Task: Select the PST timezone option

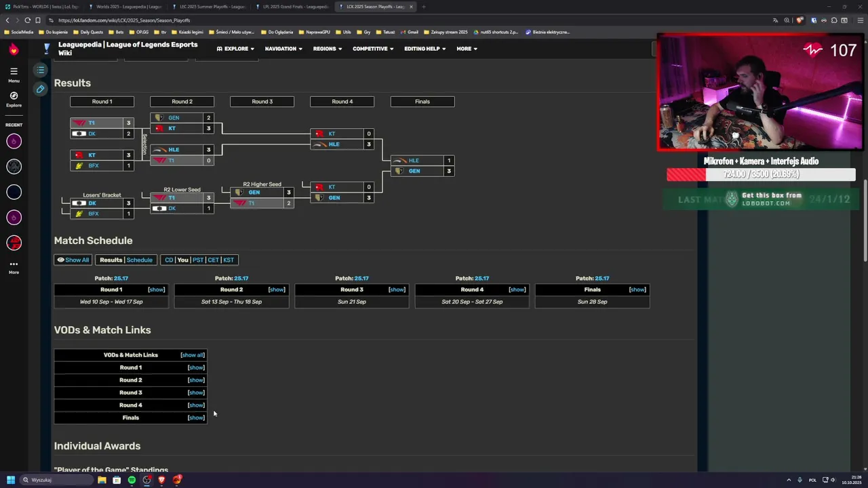Action: tap(197, 260)
